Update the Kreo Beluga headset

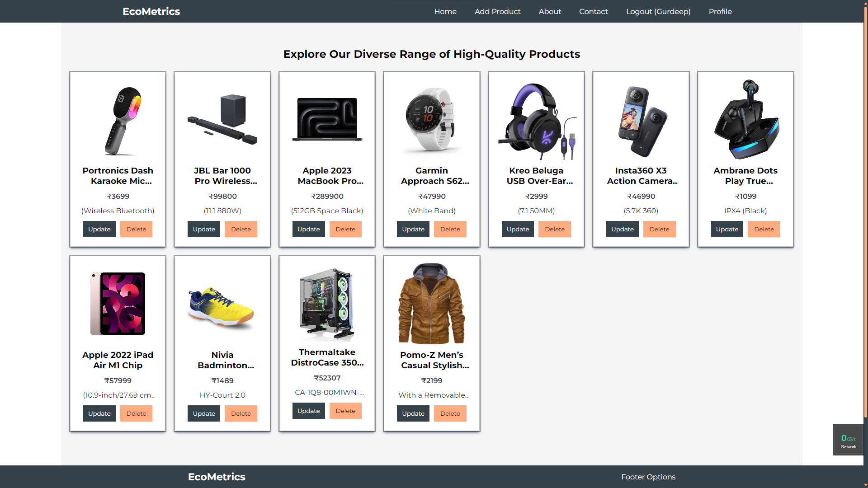[518, 229]
